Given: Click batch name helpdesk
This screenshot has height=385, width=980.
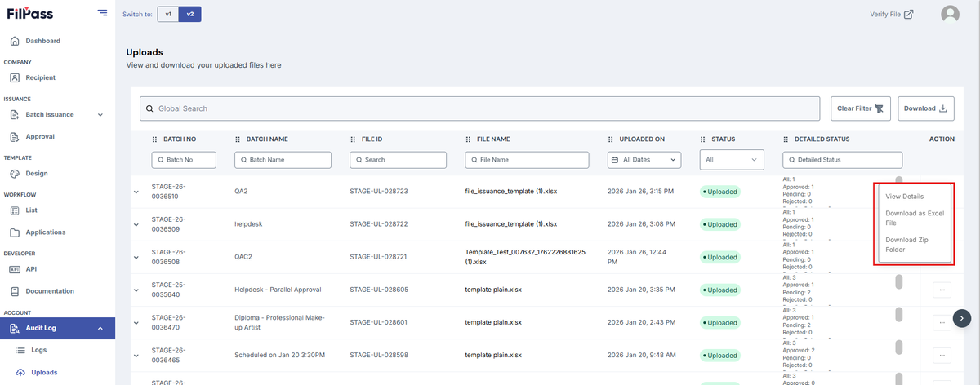Looking at the screenshot, I should pos(248,224).
